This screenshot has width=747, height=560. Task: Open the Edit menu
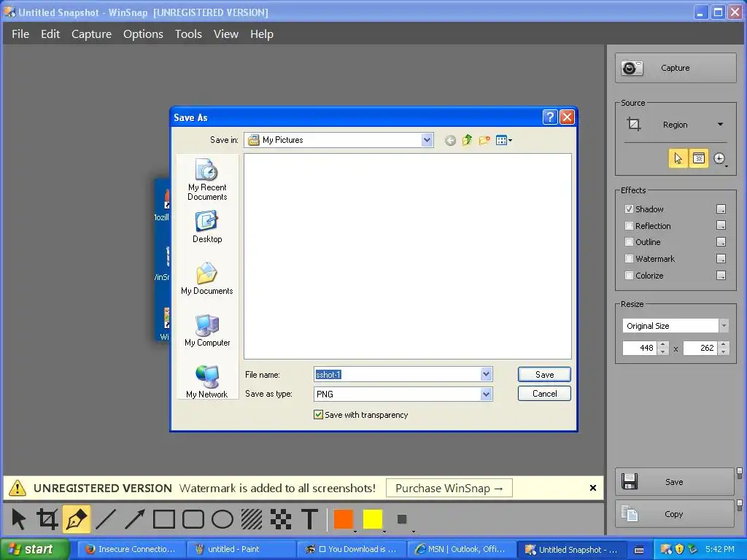(x=50, y=34)
